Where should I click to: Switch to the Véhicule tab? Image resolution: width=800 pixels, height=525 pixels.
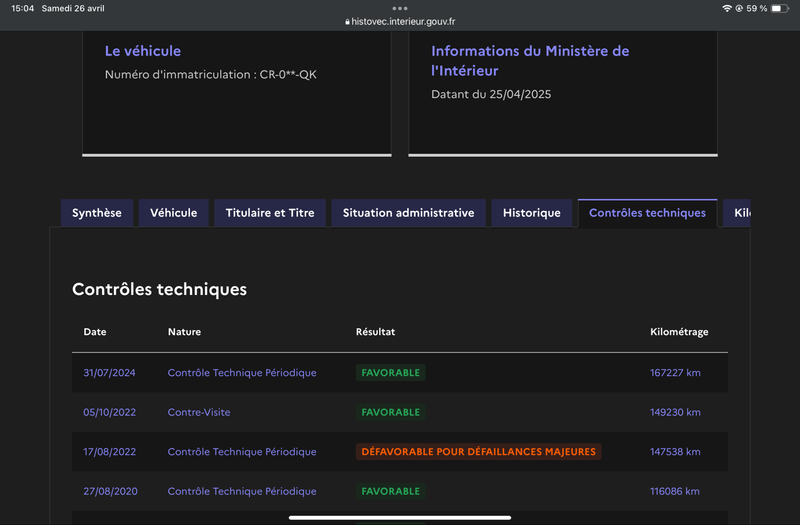pos(173,213)
